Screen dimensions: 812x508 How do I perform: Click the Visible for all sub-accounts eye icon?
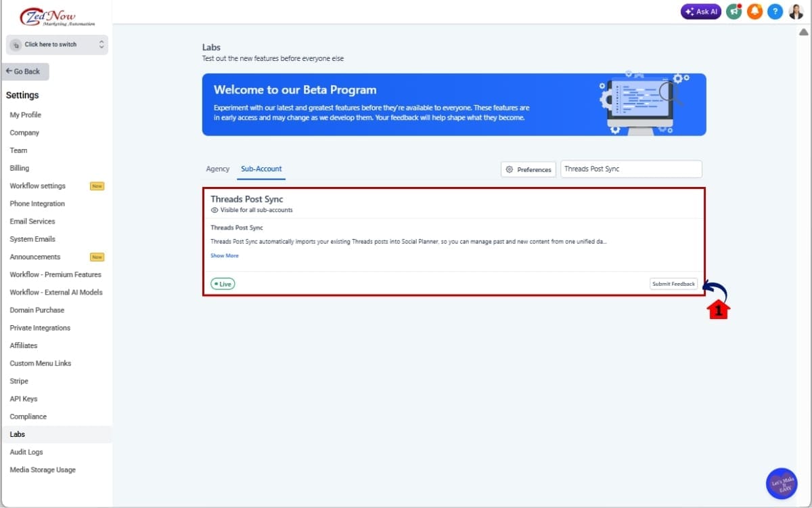215,210
